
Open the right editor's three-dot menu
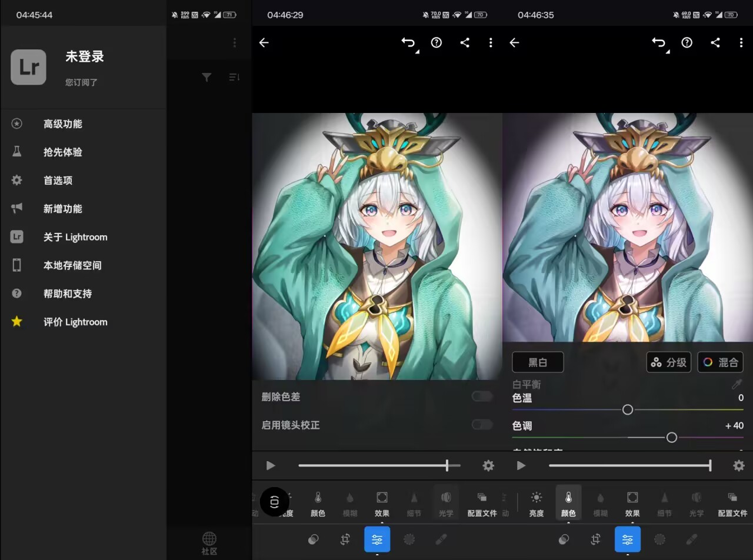741,42
